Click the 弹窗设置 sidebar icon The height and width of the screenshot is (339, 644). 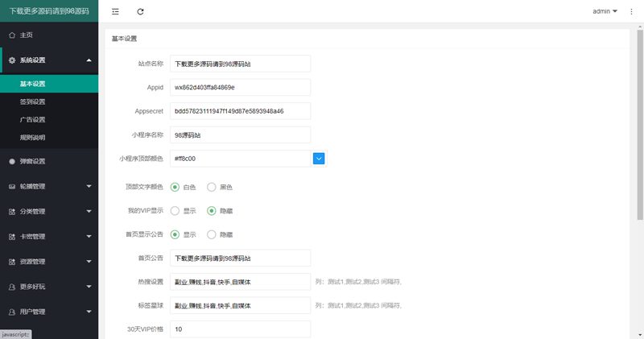tap(11, 161)
